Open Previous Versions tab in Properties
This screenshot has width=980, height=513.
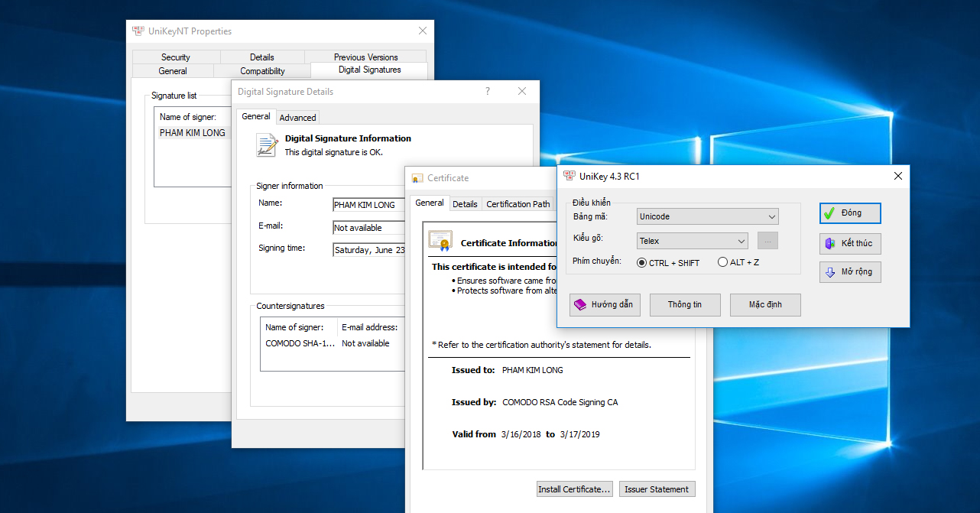tap(366, 57)
